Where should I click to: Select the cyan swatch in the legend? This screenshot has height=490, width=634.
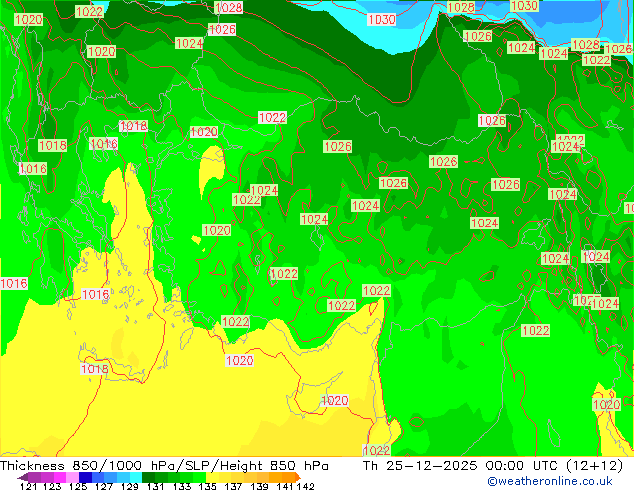point(136,477)
